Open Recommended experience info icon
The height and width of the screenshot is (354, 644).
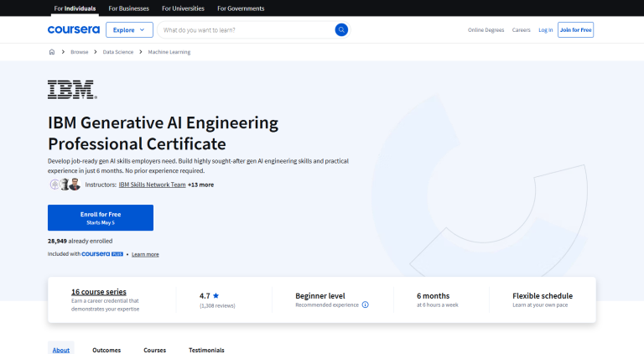point(365,305)
